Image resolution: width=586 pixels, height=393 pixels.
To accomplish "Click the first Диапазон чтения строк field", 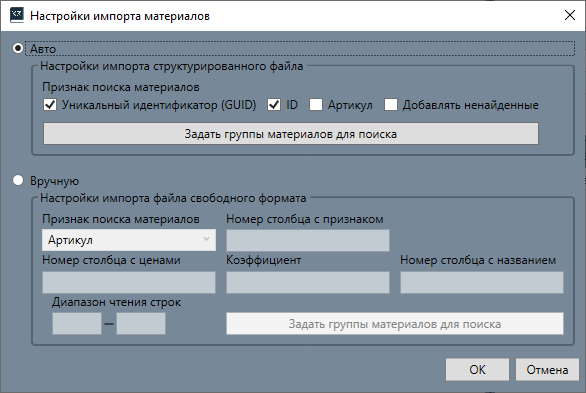I will coord(77,324).
